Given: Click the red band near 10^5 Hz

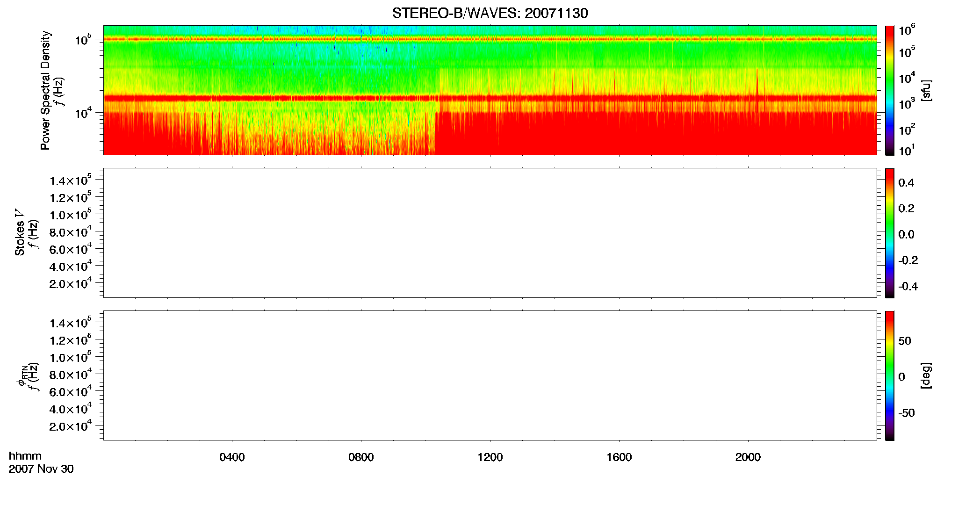Looking at the screenshot, I should coord(490,39).
